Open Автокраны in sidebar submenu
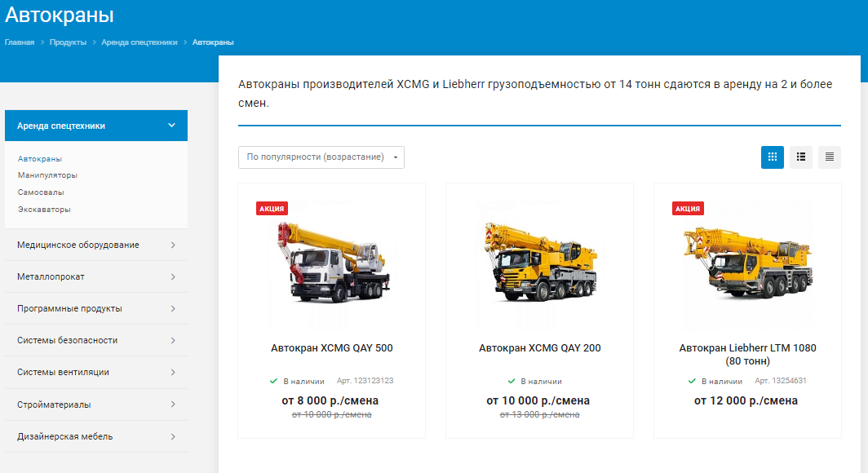Screen dimensions: 868x473 [40, 159]
